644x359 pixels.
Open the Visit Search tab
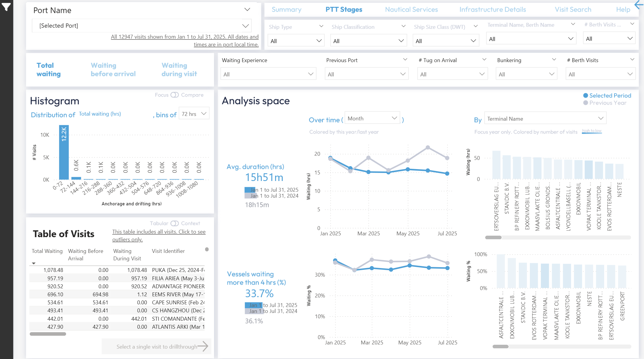[x=573, y=10]
